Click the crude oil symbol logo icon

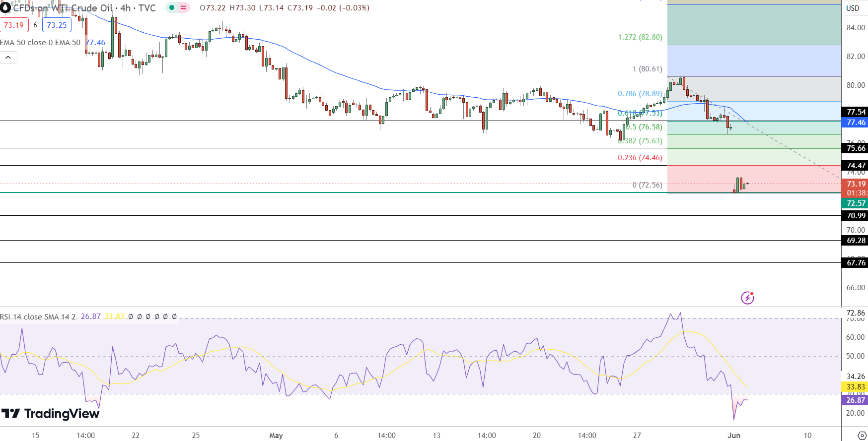pos(5,7)
